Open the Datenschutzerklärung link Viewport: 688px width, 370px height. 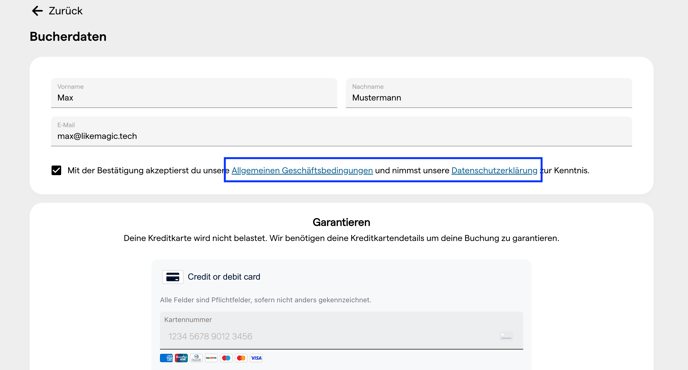pyautogui.click(x=494, y=170)
